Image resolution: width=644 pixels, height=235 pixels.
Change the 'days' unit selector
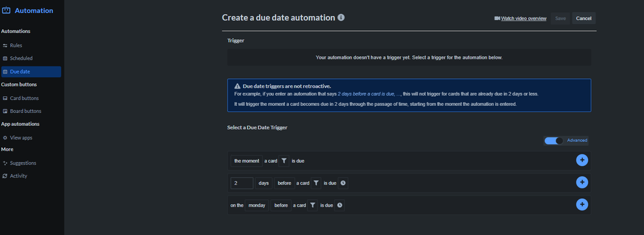coord(263,183)
